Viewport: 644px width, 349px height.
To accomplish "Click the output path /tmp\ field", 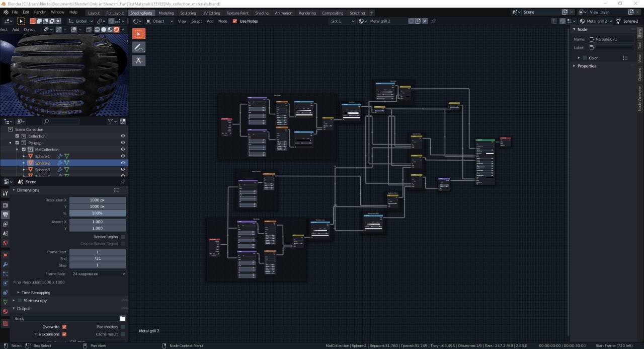I will click(x=65, y=319).
